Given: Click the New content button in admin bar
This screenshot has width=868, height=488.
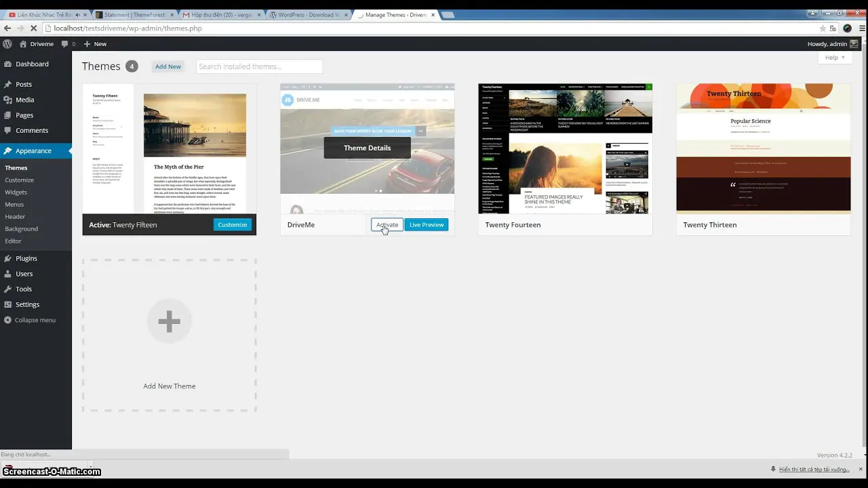Looking at the screenshot, I should [x=95, y=43].
